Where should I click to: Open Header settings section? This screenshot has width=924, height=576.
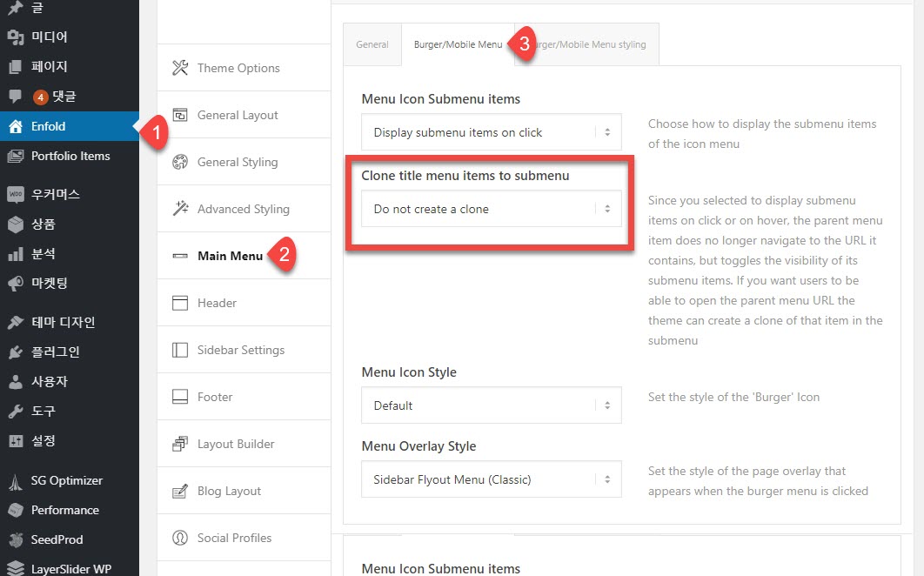[244, 303]
